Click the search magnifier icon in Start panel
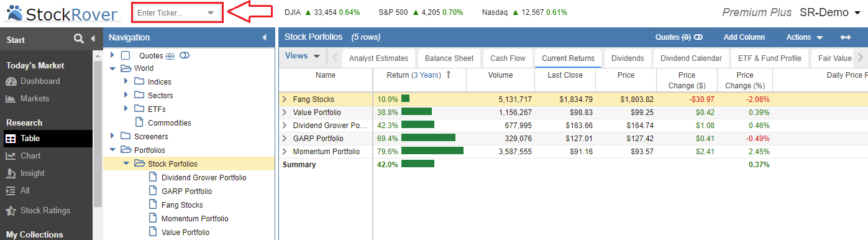 tap(78, 39)
